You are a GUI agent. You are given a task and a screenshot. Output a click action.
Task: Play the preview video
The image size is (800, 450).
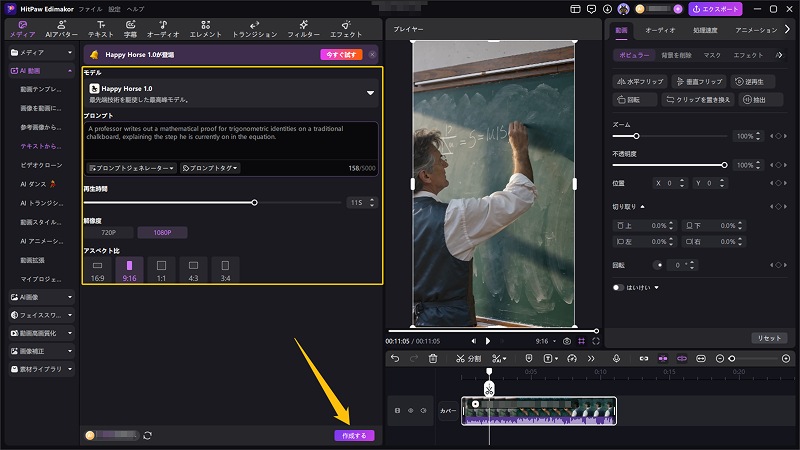[488, 341]
